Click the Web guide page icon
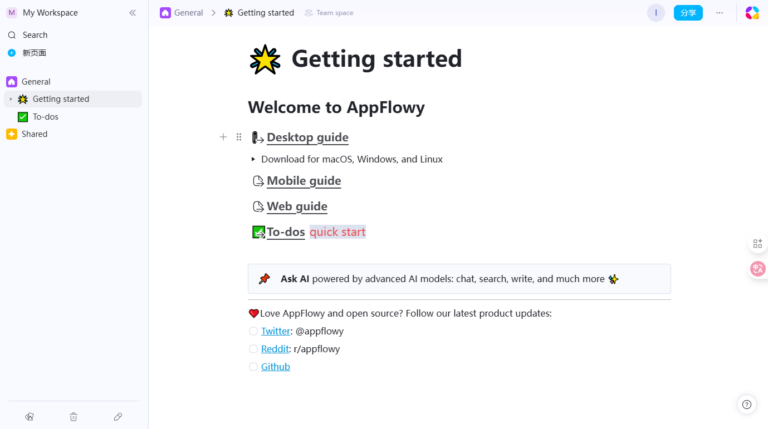This screenshot has width=768, height=429. (258, 207)
